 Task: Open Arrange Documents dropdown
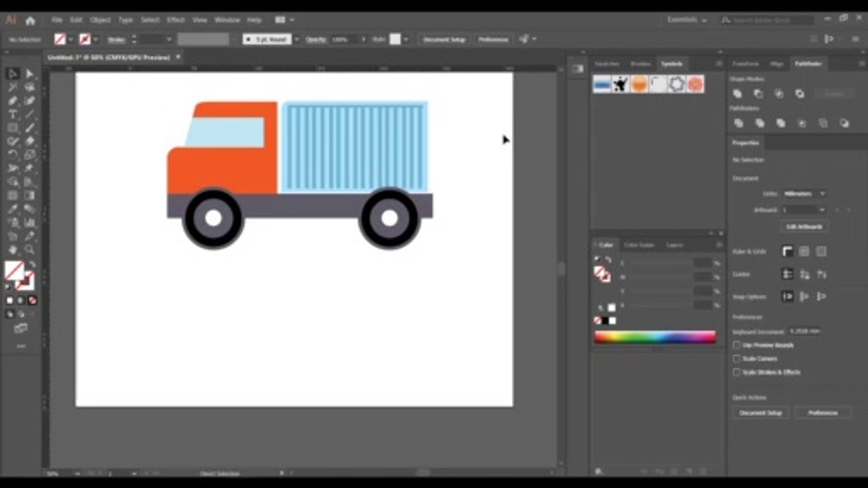284,20
